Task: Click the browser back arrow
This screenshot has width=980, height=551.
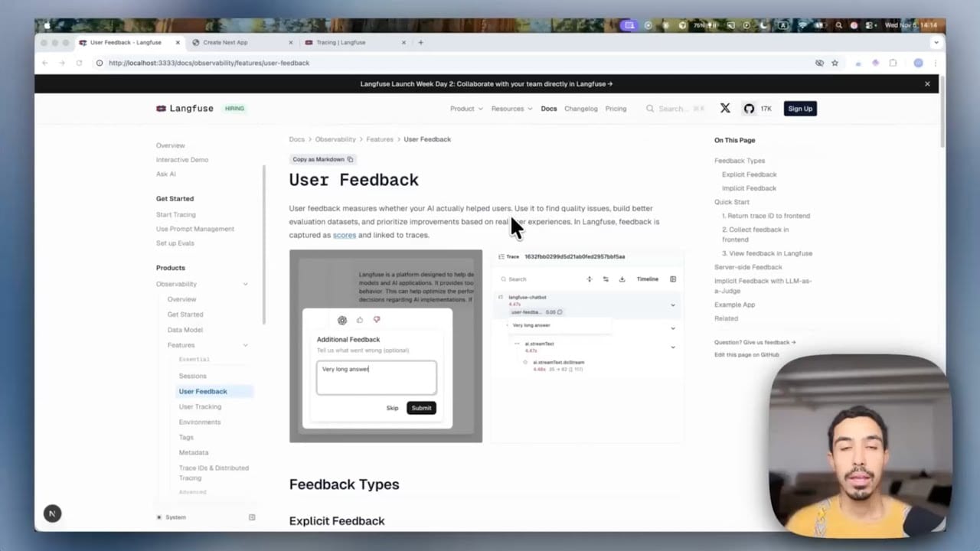Action: click(x=45, y=63)
